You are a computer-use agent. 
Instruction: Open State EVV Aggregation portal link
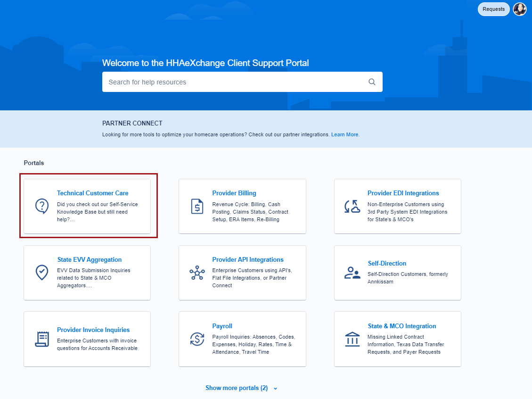(x=89, y=259)
